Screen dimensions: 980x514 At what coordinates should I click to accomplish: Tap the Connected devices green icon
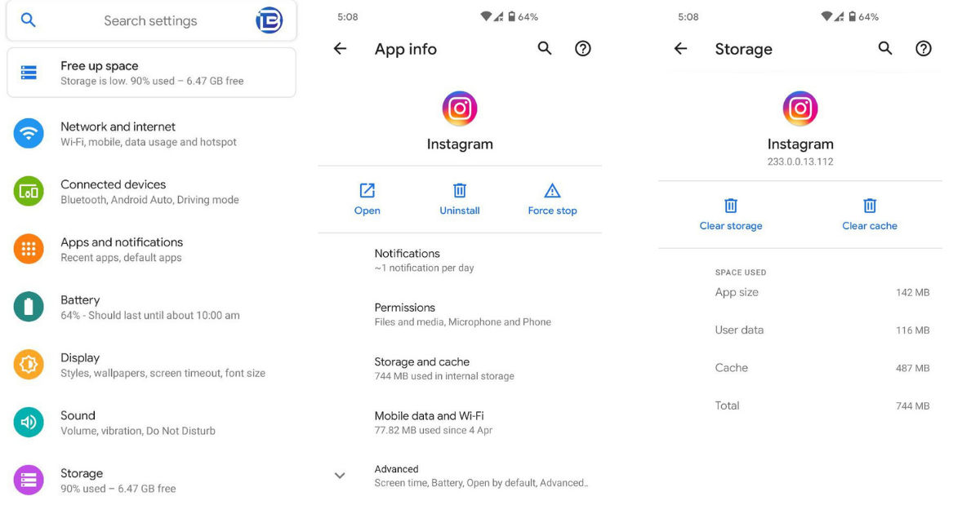(29, 191)
